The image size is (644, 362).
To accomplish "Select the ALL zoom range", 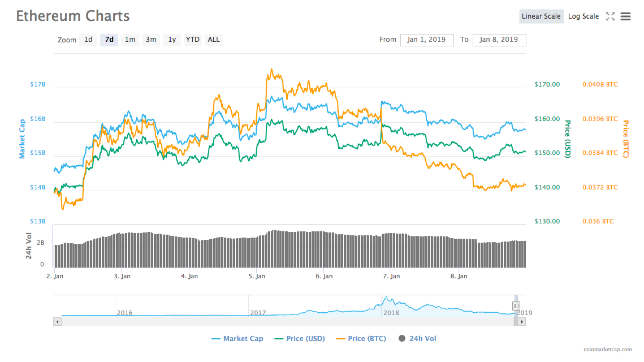I will (213, 40).
